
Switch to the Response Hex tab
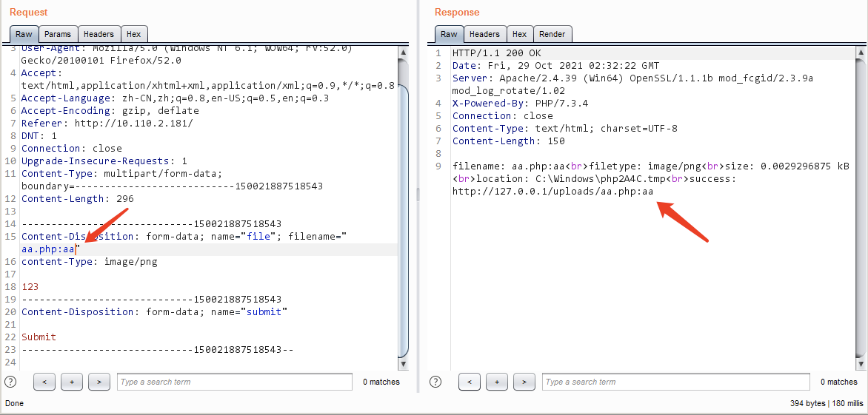[519, 34]
